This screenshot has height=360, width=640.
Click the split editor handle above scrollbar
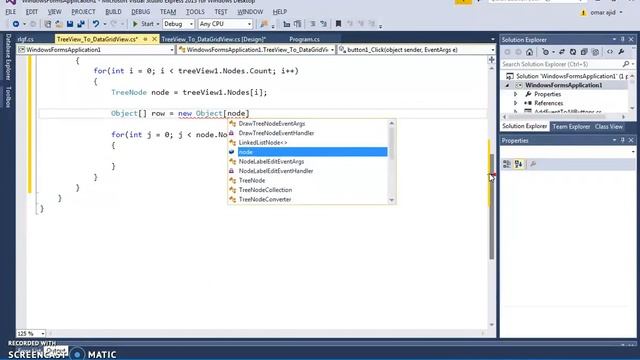[x=491, y=60]
